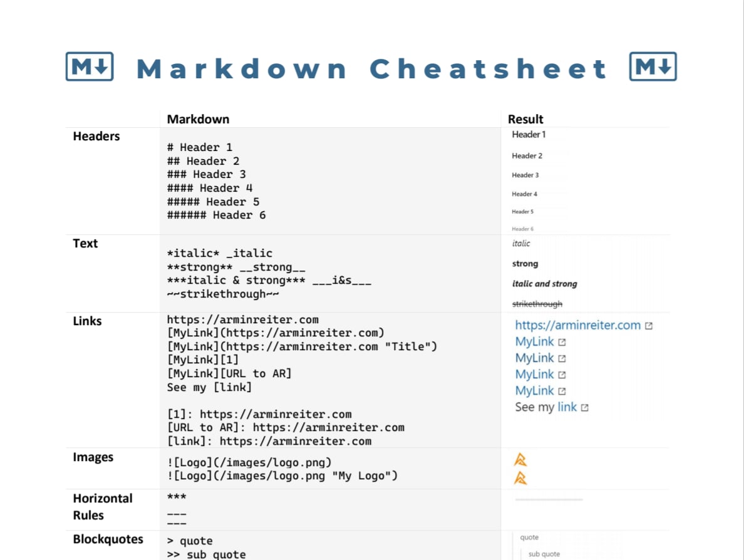Click the "Result" column heading

click(525, 119)
